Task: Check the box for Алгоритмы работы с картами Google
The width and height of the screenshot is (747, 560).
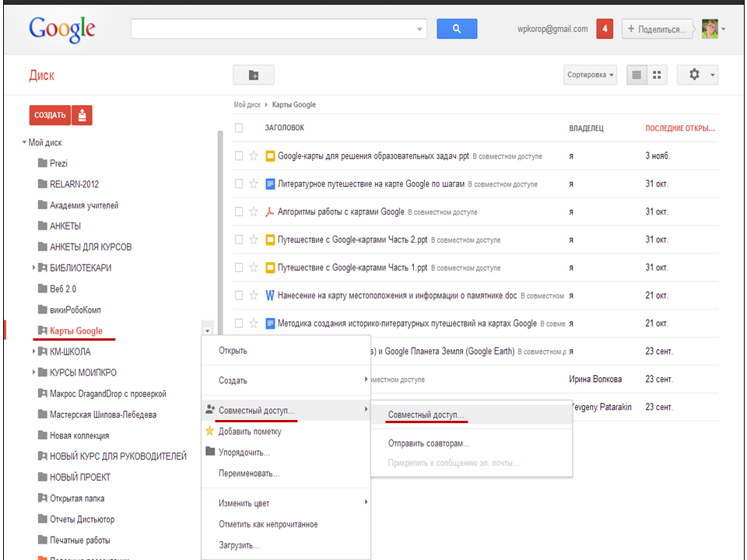Action: coord(239,212)
